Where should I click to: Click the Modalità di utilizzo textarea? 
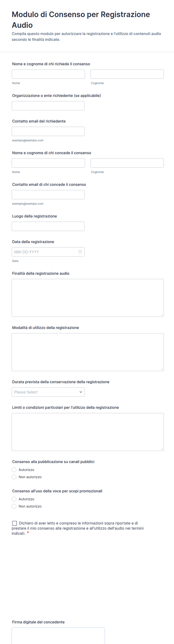coord(88,352)
